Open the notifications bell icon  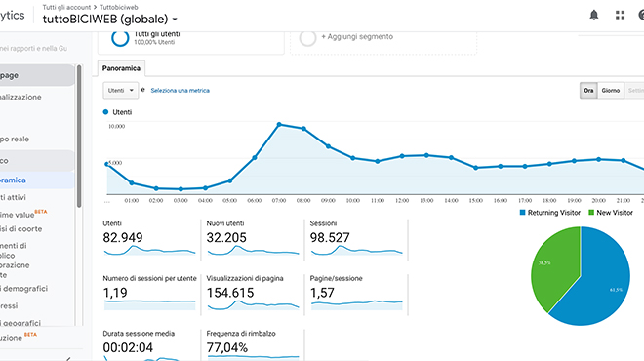pos(594,16)
